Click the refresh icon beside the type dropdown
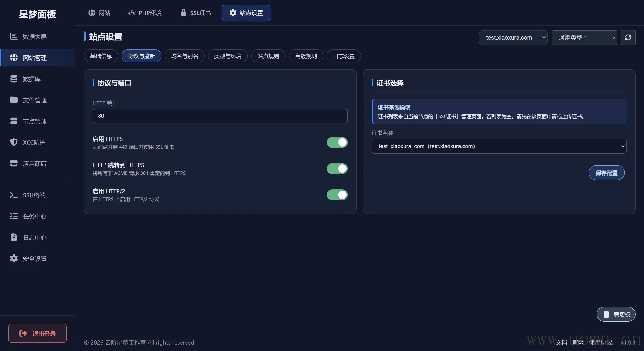This screenshot has height=351, width=644. pos(628,37)
